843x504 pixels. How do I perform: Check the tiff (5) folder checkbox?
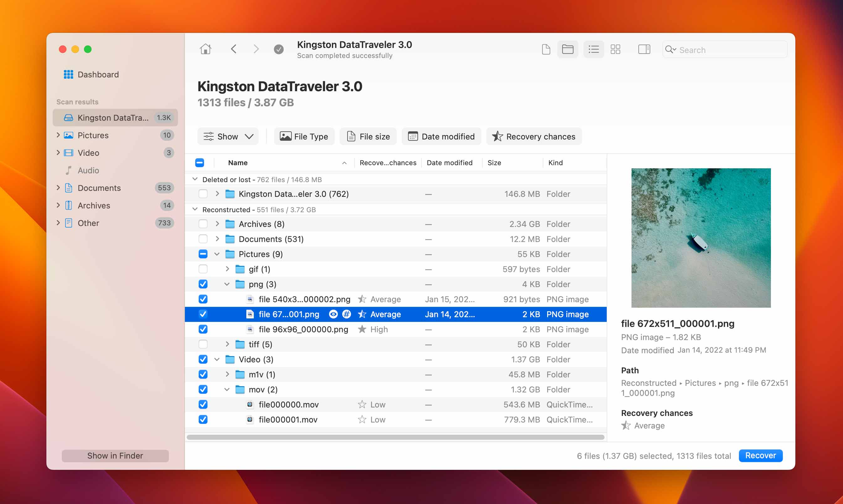[x=203, y=344]
